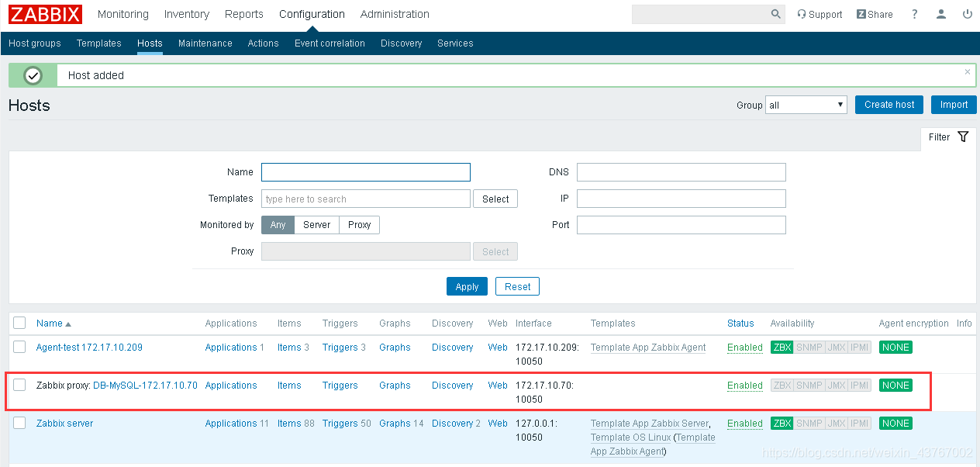Image resolution: width=980 pixels, height=467 pixels.
Task: Go to Services submenu tab
Action: [x=455, y=43]
